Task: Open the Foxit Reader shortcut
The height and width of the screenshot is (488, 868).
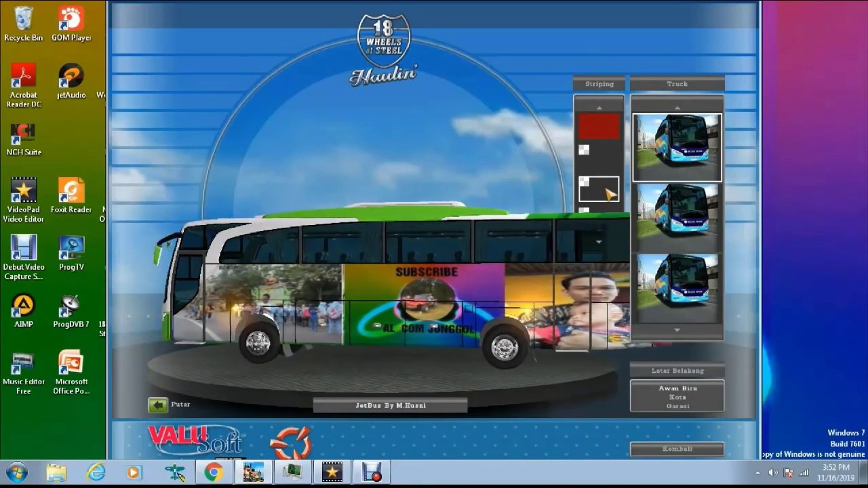Action: [x=71, y=197]
